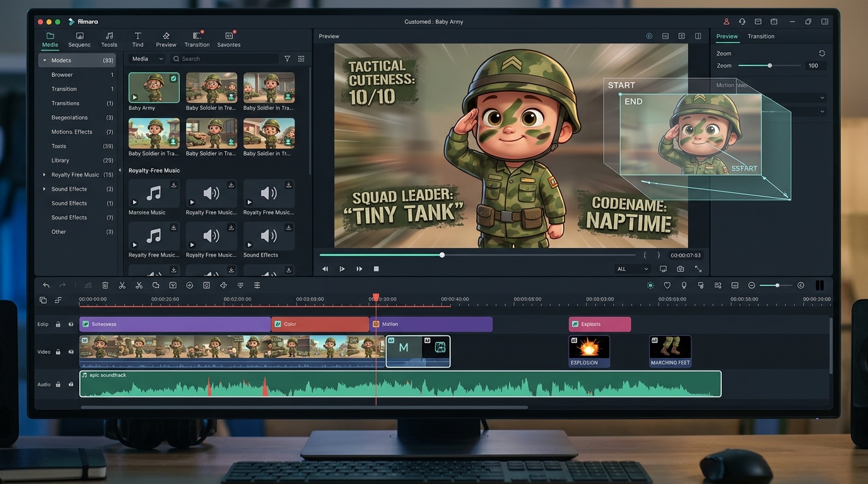Click the green circular render icon in timeline toolbar
Screen dimensions: 868x484
650,285
